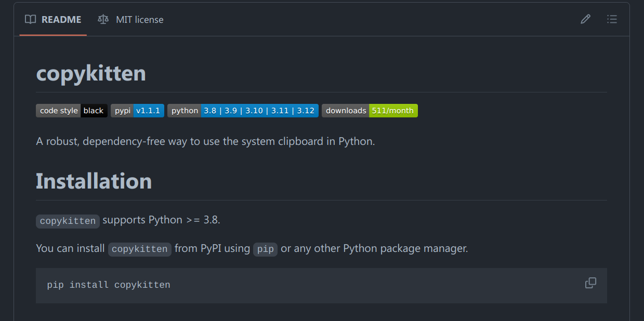Click the scale icon beside MIT license
Viewport: 644px width, 321px height.
click(103, 20)
